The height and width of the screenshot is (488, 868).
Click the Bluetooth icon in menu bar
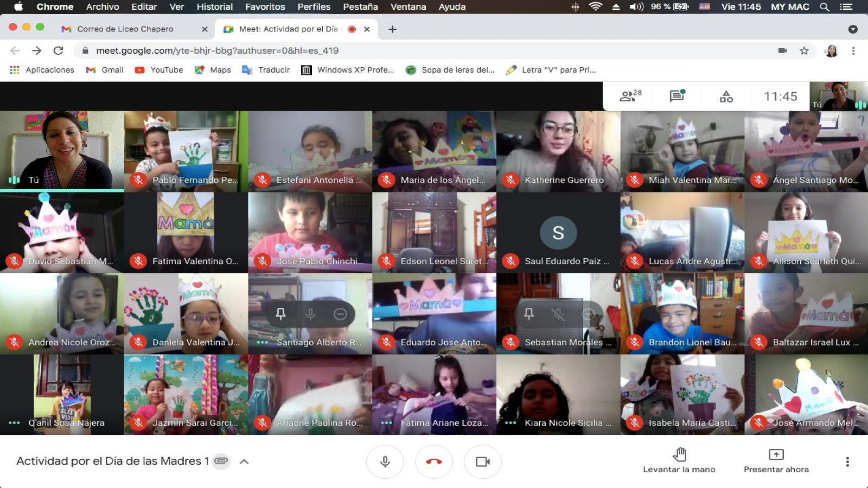576,7
